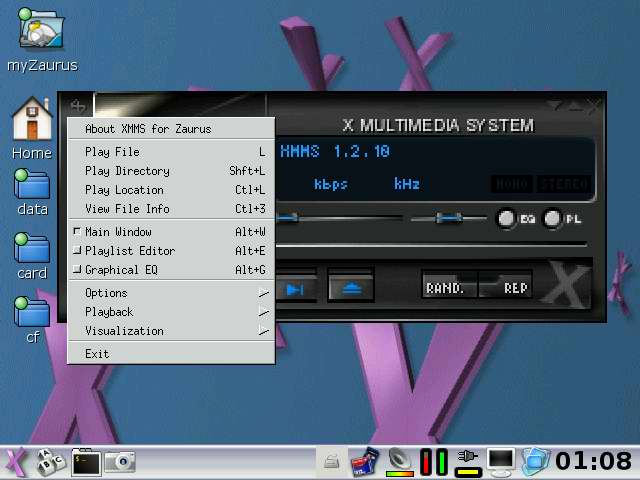Screen dimensions: 640x480
Task: Launch the terminal from the taskbar
Action: point(86,462)
